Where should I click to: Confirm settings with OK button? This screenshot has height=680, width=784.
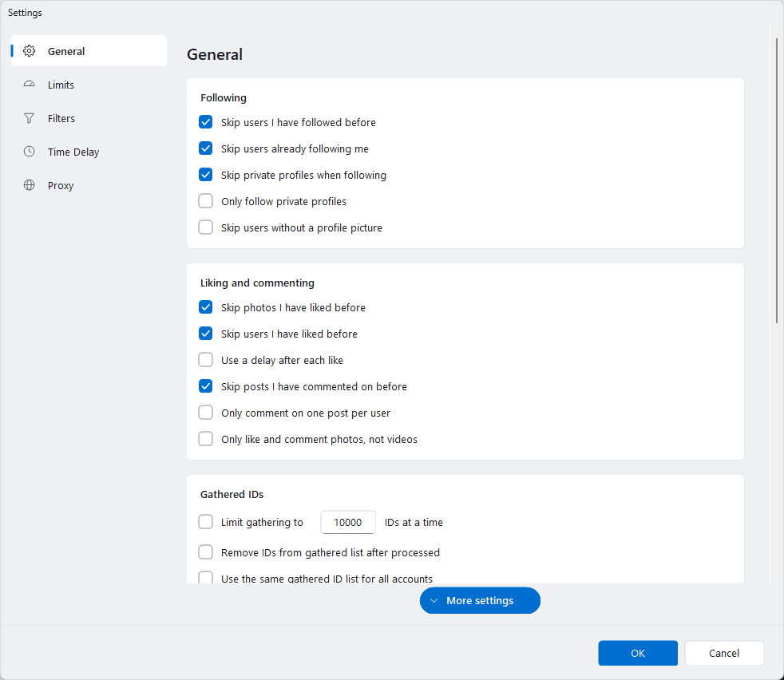click(638, 653)
